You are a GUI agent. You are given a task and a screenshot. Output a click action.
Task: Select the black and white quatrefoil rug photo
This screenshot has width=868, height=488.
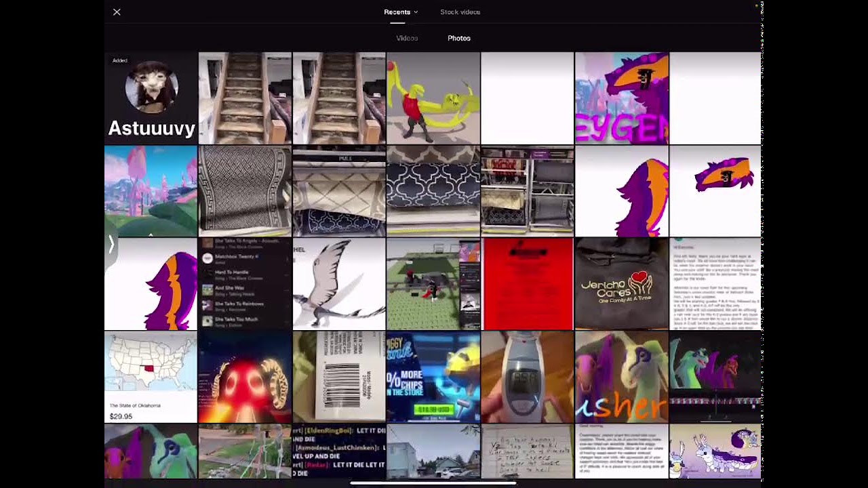click(x=433, y=191)
